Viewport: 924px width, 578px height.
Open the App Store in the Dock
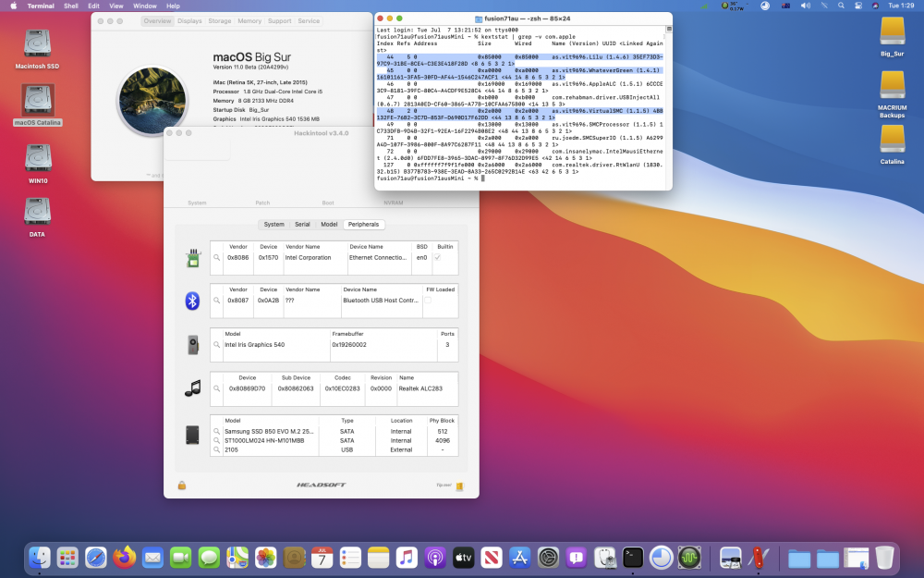pos(519,558)
